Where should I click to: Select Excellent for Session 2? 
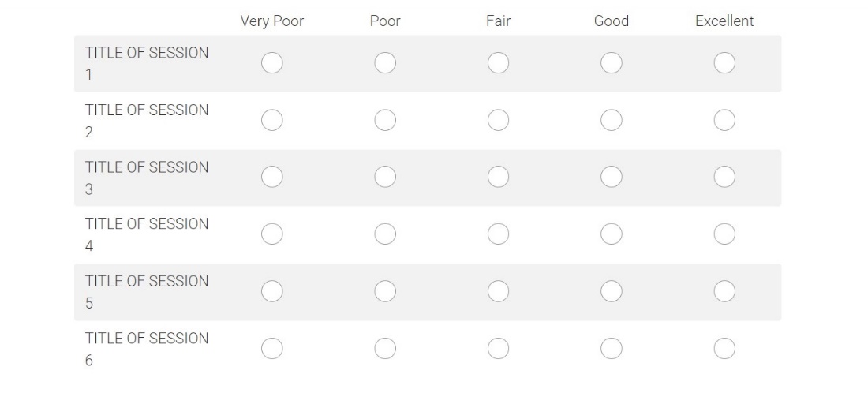coord(724,120)
